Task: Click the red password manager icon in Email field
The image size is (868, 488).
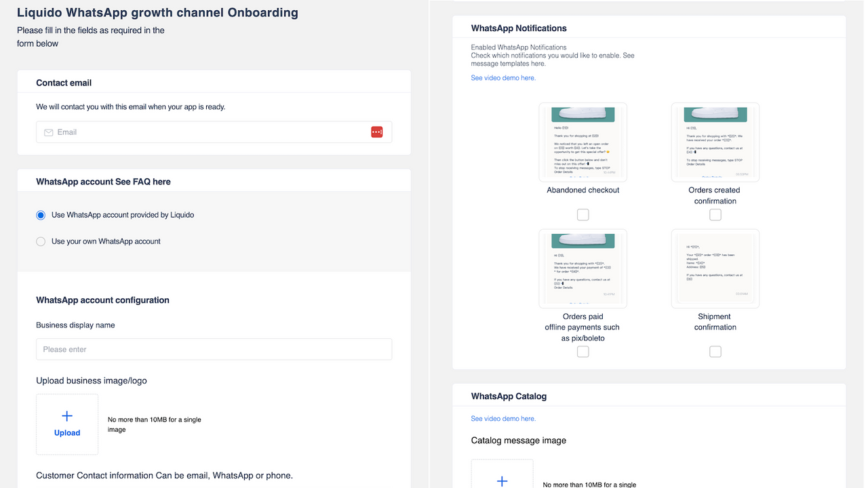Action: (377, 132)
